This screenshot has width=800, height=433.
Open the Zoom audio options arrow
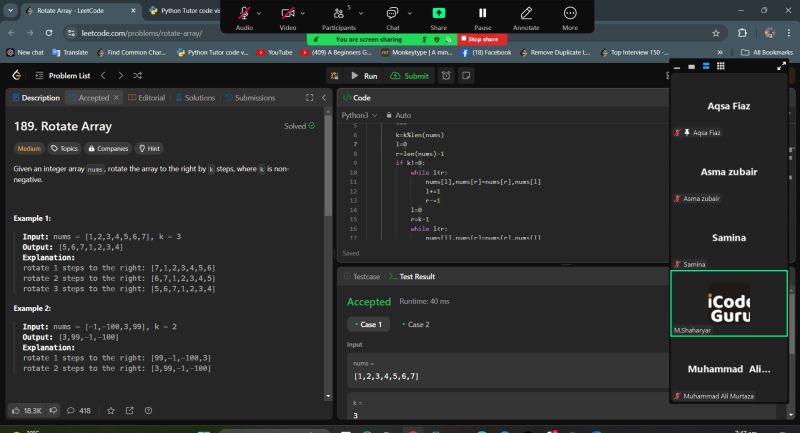(259, 13)
